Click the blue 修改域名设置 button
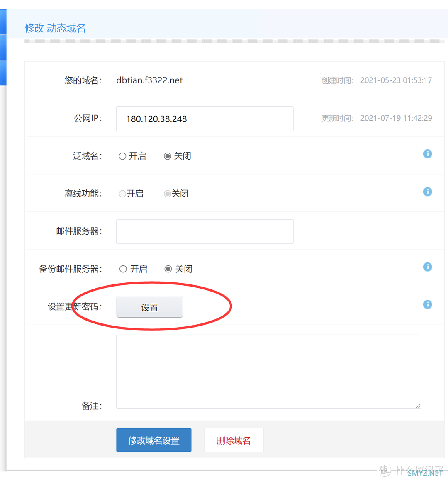 point(153,440)
